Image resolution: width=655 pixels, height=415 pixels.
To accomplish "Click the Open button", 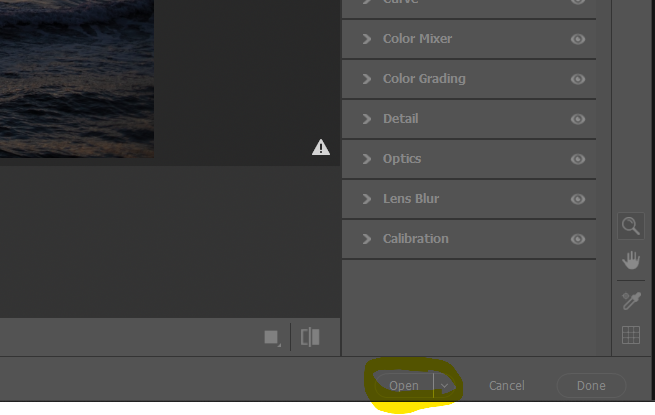I will pyautogui.click(x=404, y=386).
